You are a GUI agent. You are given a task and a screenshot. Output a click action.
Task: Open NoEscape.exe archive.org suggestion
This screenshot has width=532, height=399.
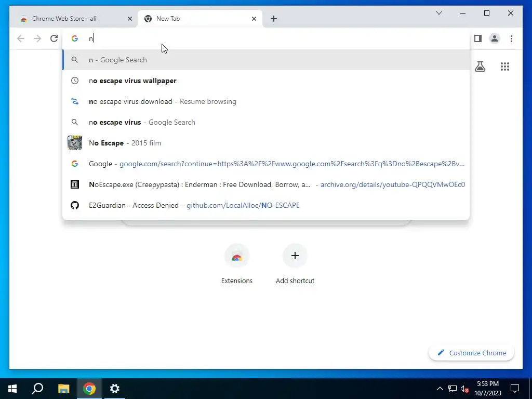click(x=267, y=184)
